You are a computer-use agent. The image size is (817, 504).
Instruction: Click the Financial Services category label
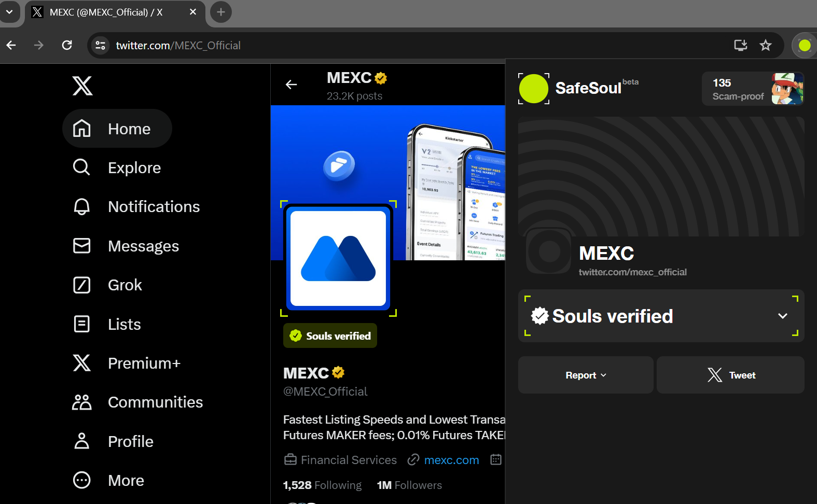[349, 460]
